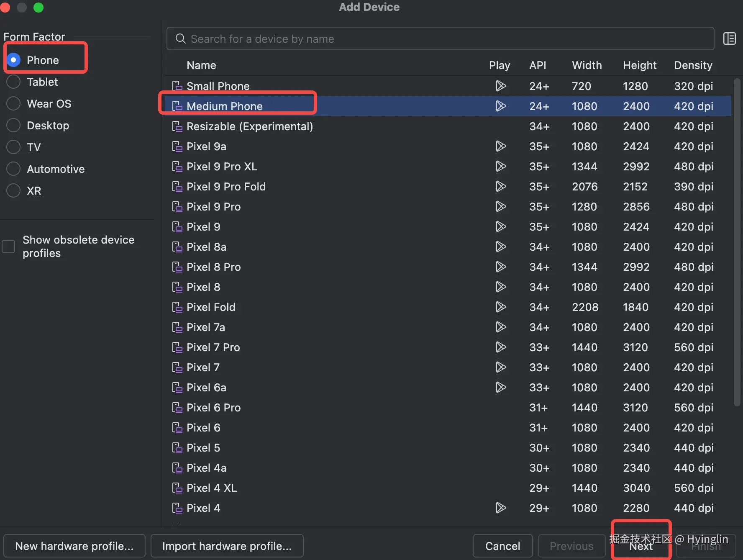The image size is (743, 560).
Task: Click the Play Store icon in Pixel 7a row
Action: pyautogui.click(x=500, y=327)
